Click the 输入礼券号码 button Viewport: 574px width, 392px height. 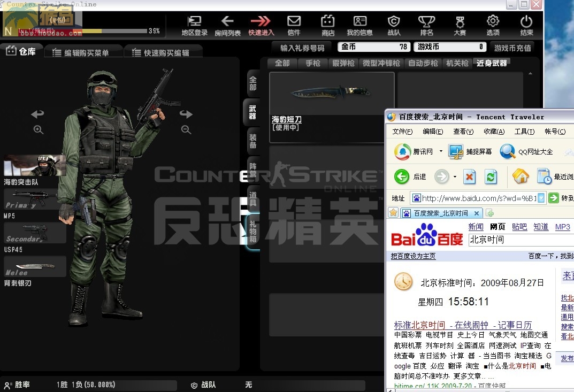(302, 48)
